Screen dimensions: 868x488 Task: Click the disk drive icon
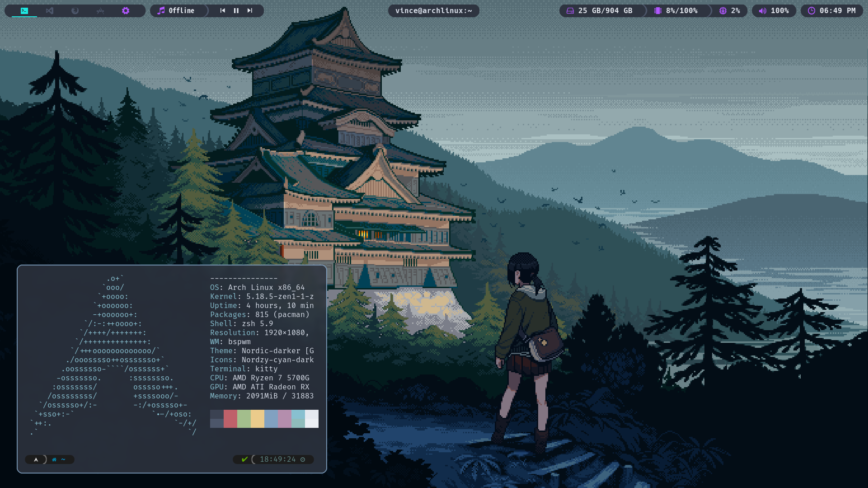tap(570, 10)
